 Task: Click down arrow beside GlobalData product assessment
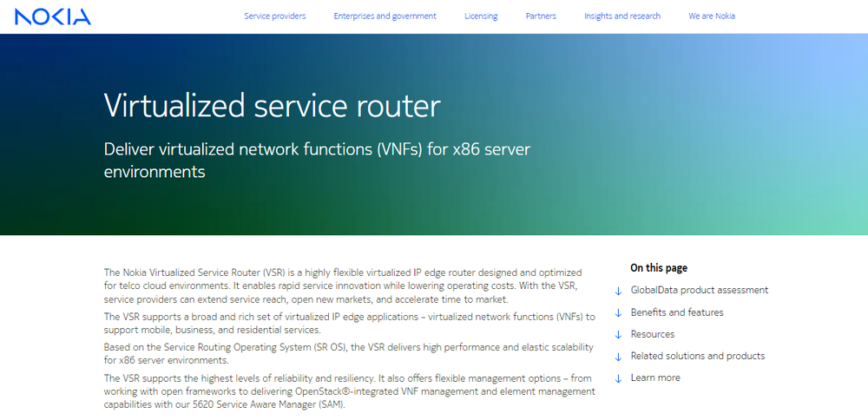point(618,291)
